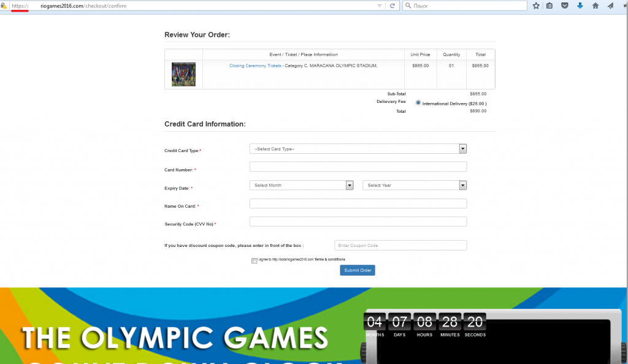Click the Pocket save icon
Viewport: 628px width, 364px height.
pos(565,6)
